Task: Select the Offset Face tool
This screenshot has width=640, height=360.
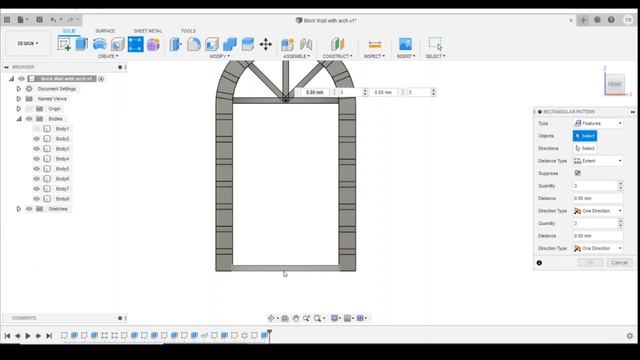Action: pyautogui.click(x=248, y=44)
